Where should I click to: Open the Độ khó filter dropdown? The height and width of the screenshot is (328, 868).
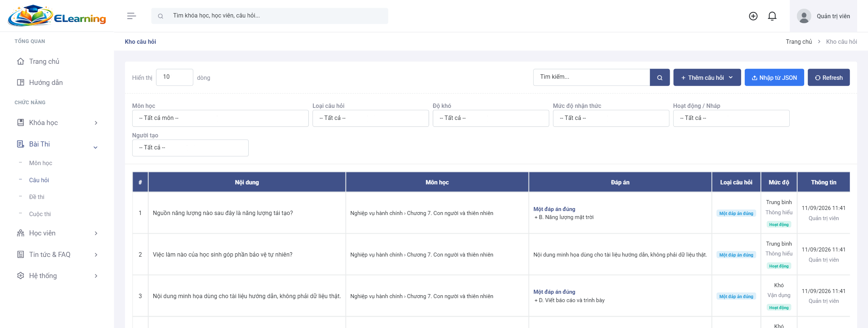pyautogui.click(x=491, y=118)
